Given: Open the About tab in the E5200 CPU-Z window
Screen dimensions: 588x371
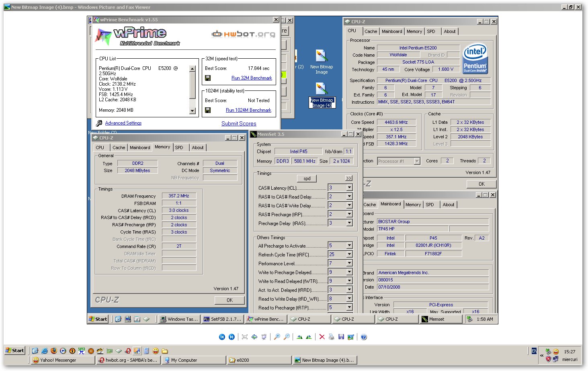Looking at the screenshot, I should coord(450,31).
